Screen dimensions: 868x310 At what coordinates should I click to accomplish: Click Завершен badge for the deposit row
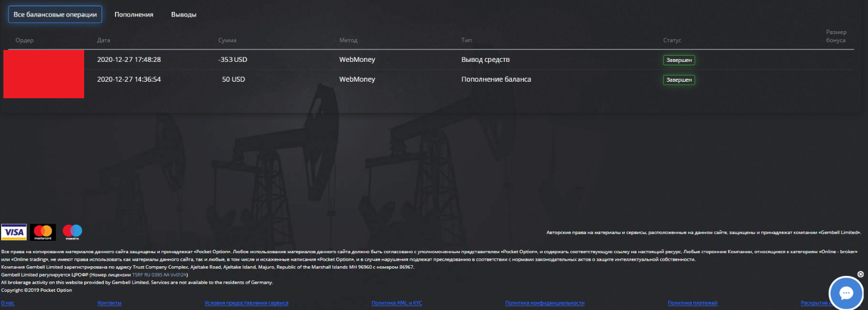point(679,80)
